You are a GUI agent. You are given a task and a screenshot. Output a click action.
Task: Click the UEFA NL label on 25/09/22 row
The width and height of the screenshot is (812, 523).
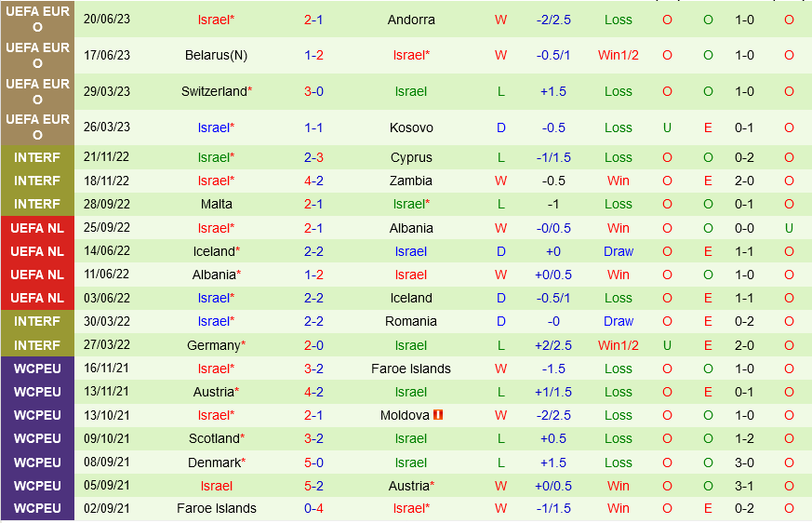(37, 228)
